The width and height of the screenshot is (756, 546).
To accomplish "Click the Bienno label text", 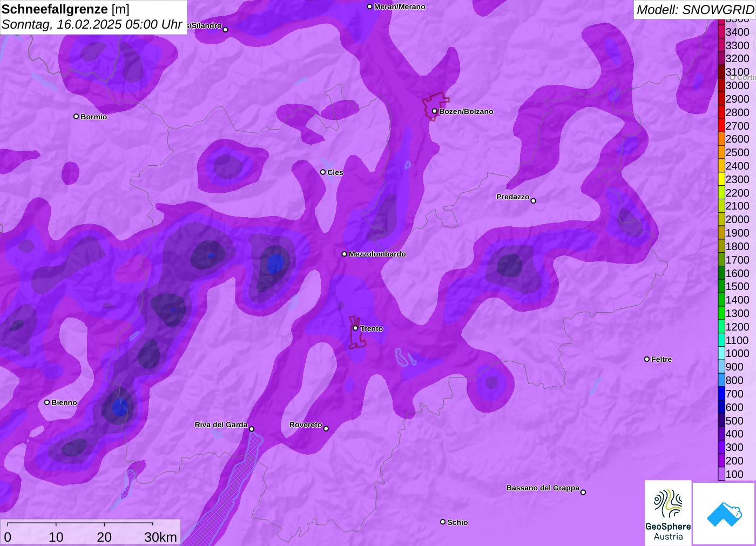I will pyautogui.click(x=64, y=402).
